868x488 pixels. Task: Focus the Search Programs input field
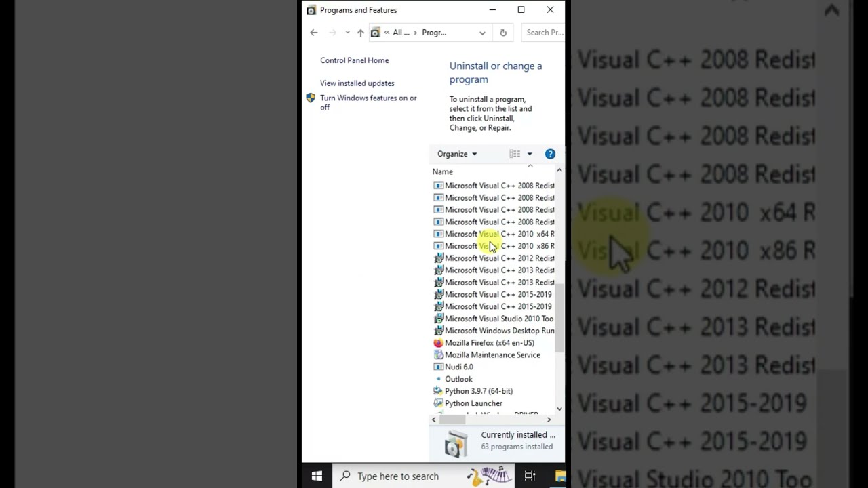tap(543, 33)
